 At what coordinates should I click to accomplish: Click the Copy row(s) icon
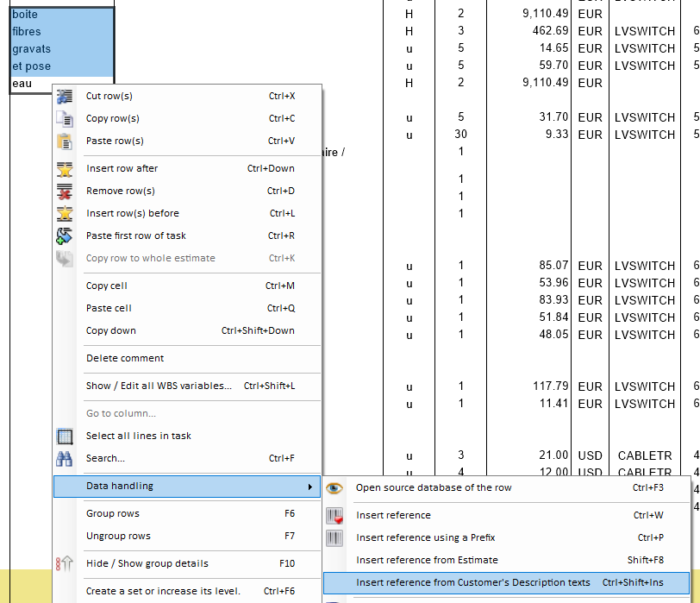(65, 119)
